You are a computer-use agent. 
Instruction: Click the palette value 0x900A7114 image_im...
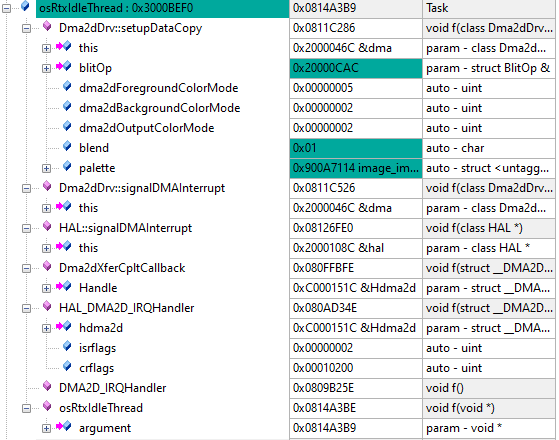point(356,168)
